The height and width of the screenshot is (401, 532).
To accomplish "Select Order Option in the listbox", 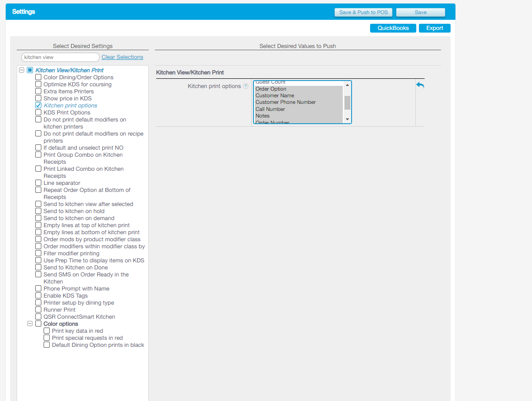I will click(299, 89).
